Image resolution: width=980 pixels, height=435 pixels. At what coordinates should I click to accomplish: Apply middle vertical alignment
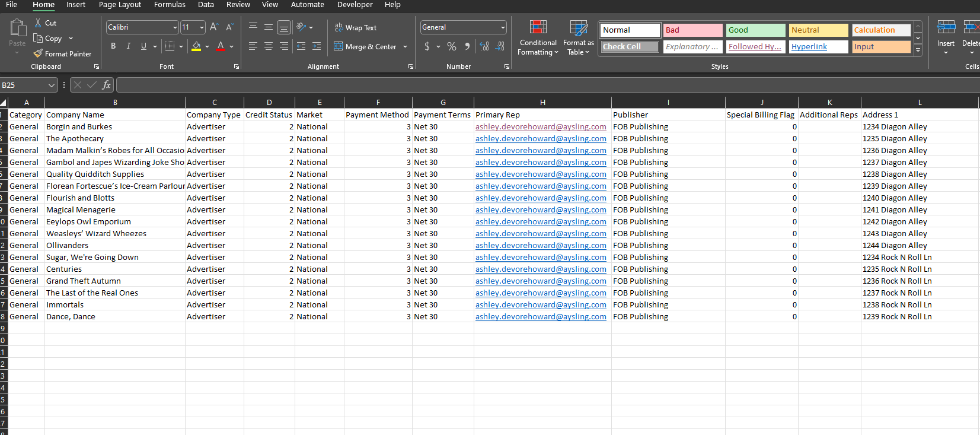(x=269, y=27)
